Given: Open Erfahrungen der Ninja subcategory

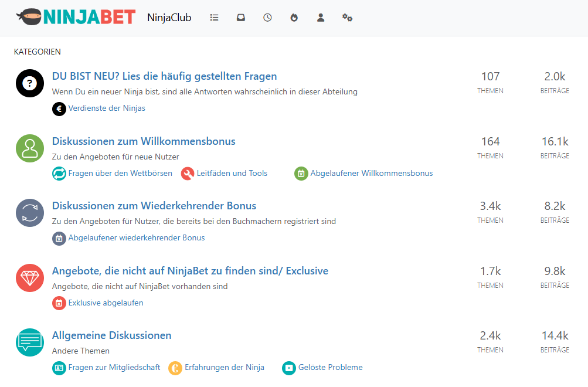Looking at the screenshot, I should pyautogui.click(x=225, y=367).
